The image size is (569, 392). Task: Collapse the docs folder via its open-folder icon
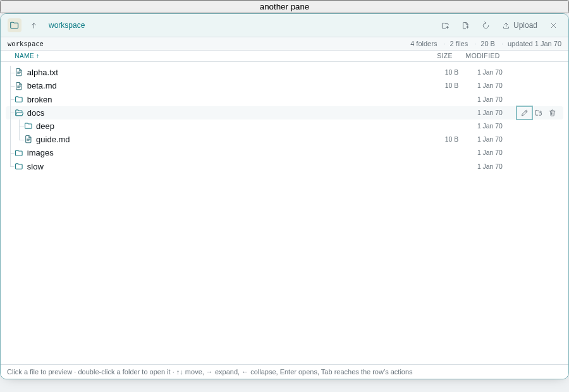click(x=19, y=113)
